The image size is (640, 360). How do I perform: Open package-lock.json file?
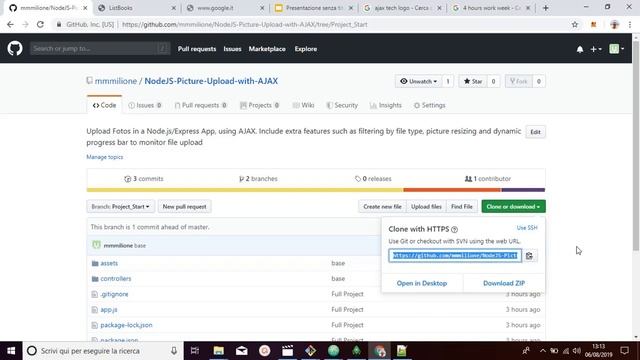click(127, 325)
